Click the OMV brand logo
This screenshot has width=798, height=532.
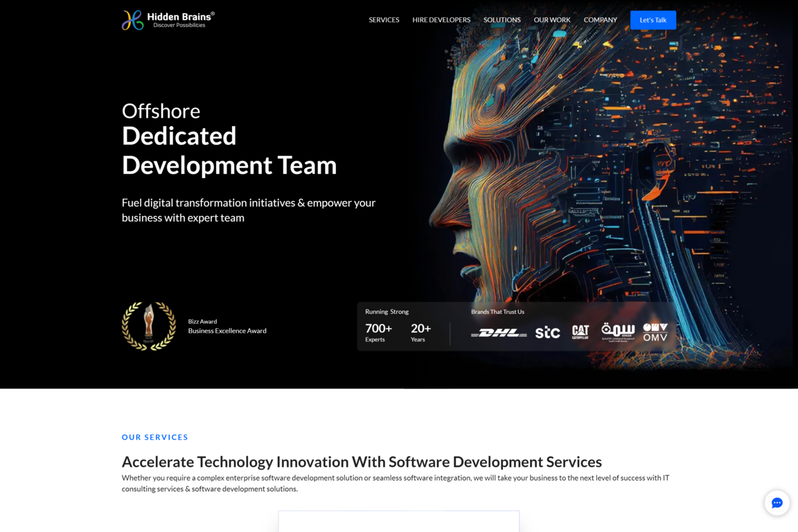point(655,332)
